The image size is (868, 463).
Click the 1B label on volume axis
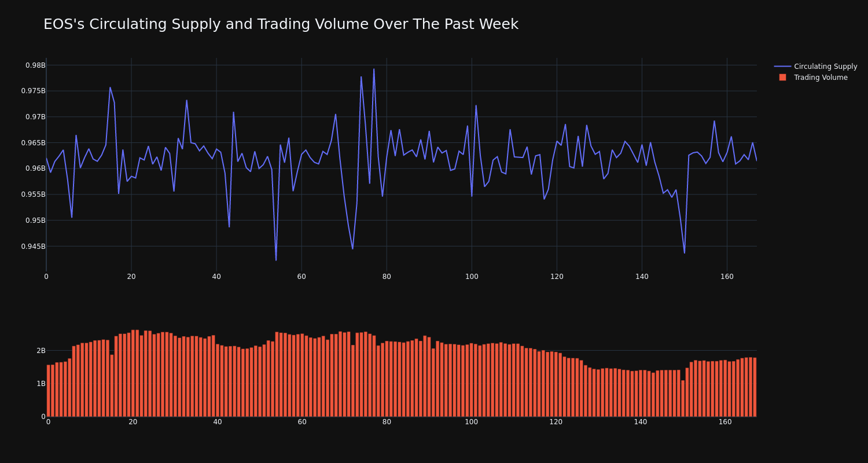[x=41, y=384]
